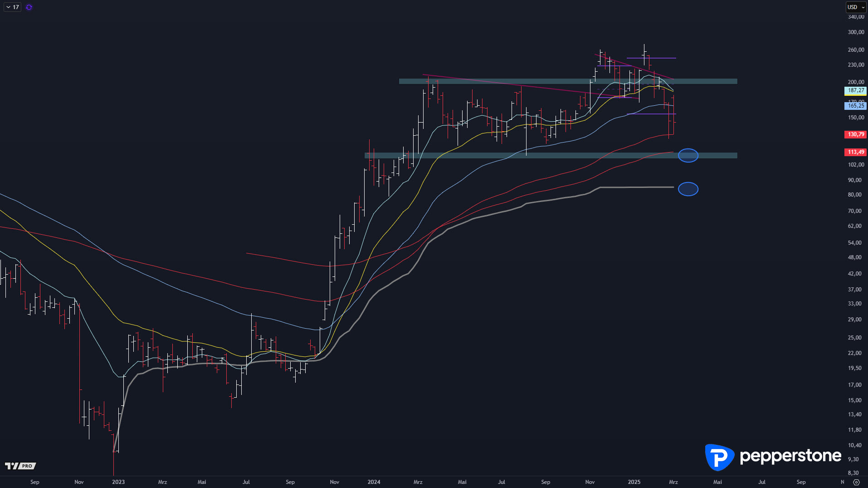Image resolution: width=868 pixels, height=488 pixels.
Task: Click the 54,00 level on price scale
Action: click(855, 243)
